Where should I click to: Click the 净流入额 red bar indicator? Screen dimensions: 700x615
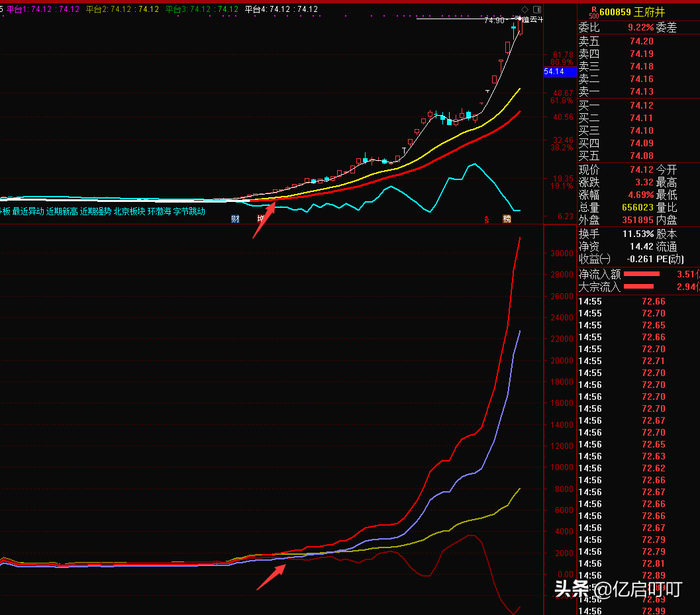coord(642,273)
